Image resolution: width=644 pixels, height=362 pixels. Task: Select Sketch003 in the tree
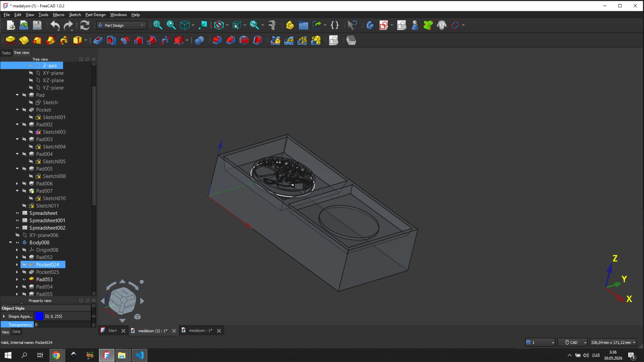coord(54,132)
